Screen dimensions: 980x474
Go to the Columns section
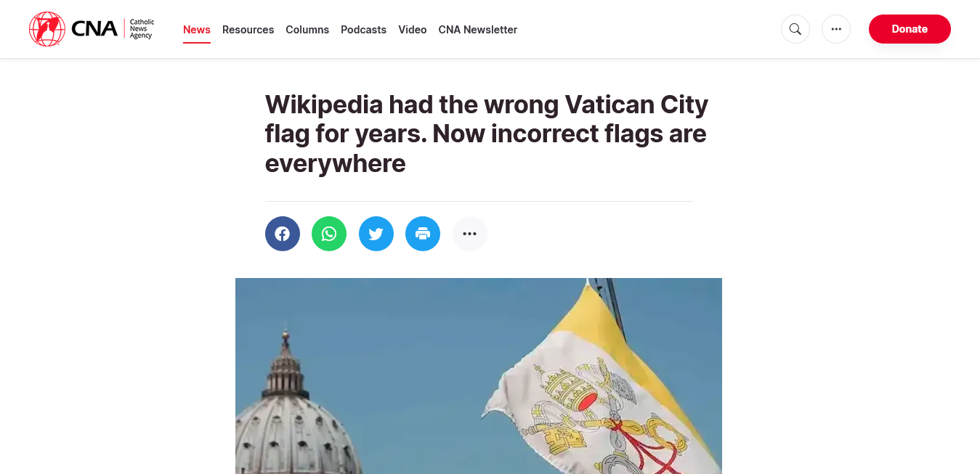[x=307, y=30]
